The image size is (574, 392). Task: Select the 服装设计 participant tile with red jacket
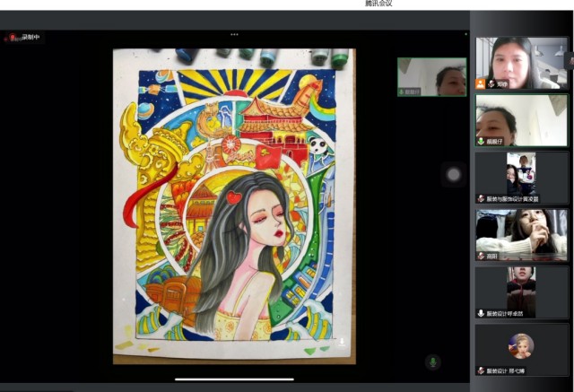(521, 292)
